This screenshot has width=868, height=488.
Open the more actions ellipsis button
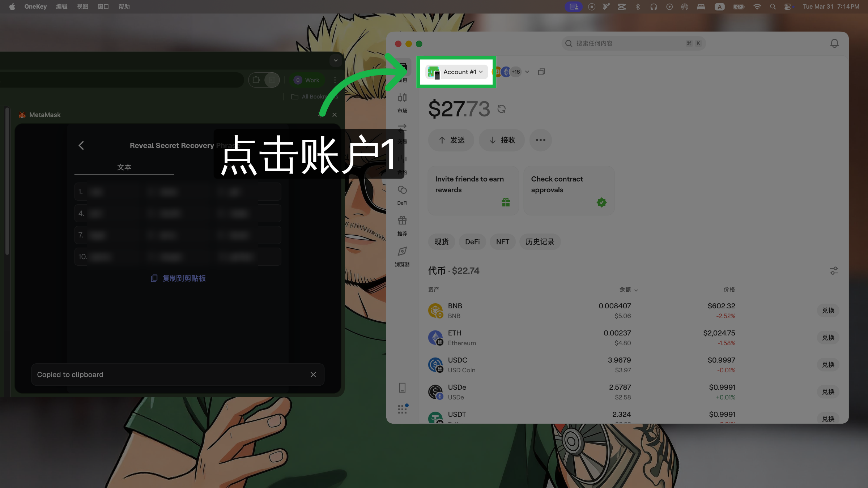pyautogui.click(x=541, y=140)
